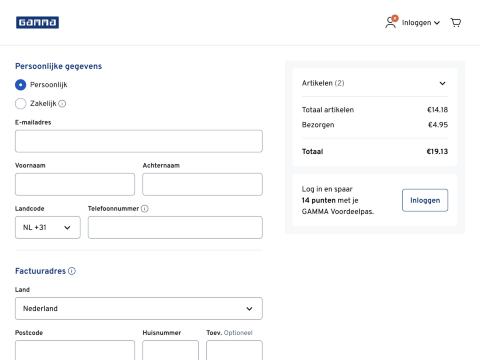Click the Totaal amount €19.13
This screenshot has width=480, height=360.
[437, 151]
